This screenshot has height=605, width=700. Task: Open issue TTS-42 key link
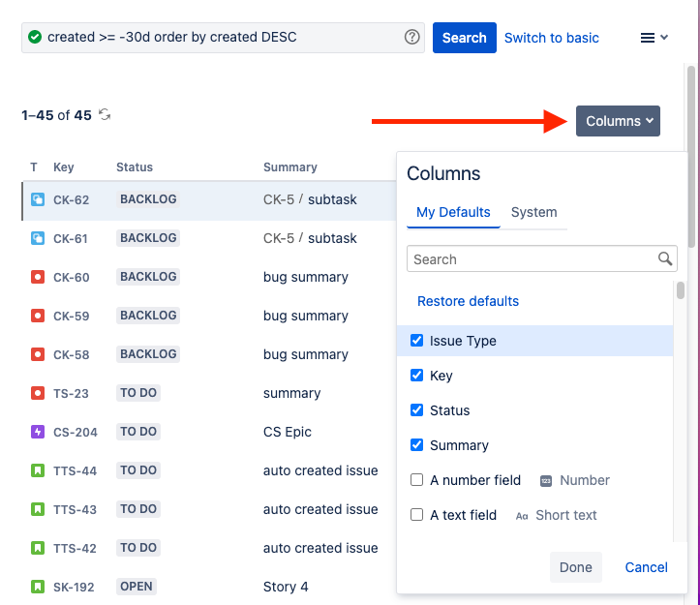click(x=75, y=548)
